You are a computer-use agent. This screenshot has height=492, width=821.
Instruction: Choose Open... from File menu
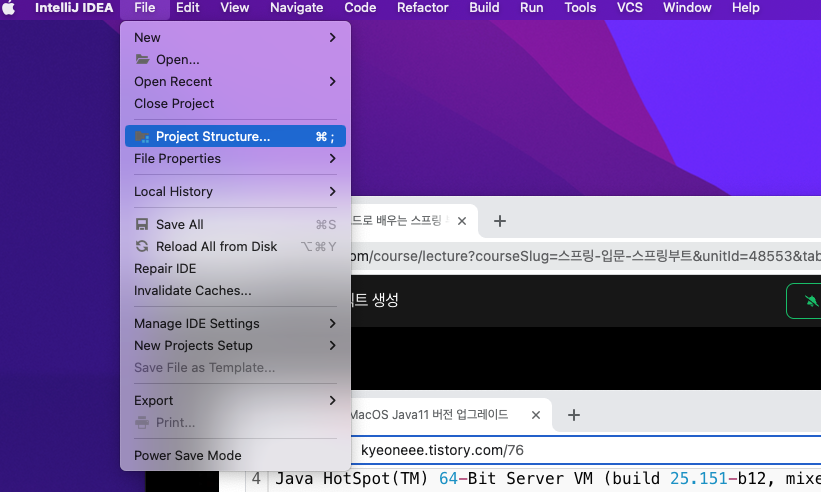point(235,60)
